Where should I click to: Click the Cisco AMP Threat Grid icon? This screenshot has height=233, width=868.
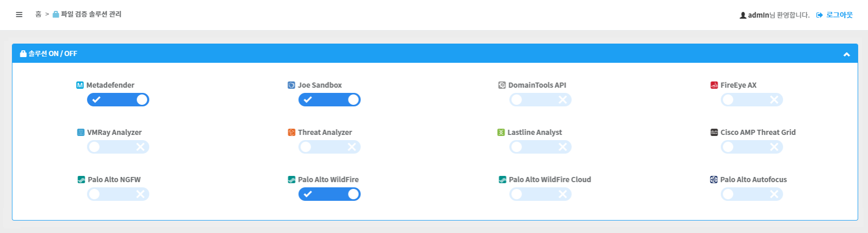pos(714,132)
